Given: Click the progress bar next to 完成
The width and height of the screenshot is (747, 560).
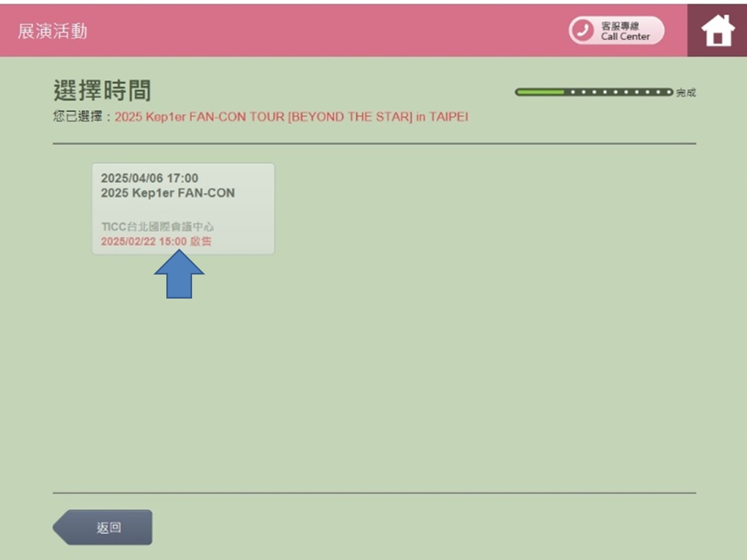Looking at the screenshot, I should (594, 92).
